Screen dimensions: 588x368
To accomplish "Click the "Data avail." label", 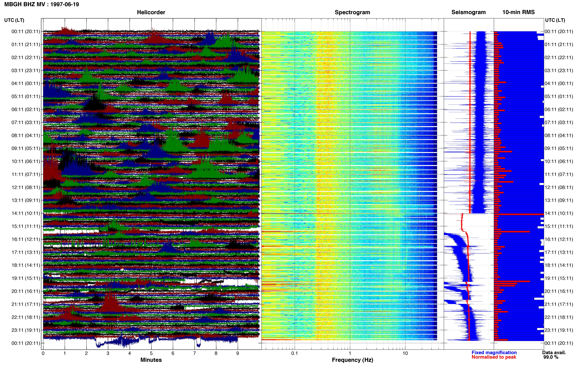I will tap(554, 352).
